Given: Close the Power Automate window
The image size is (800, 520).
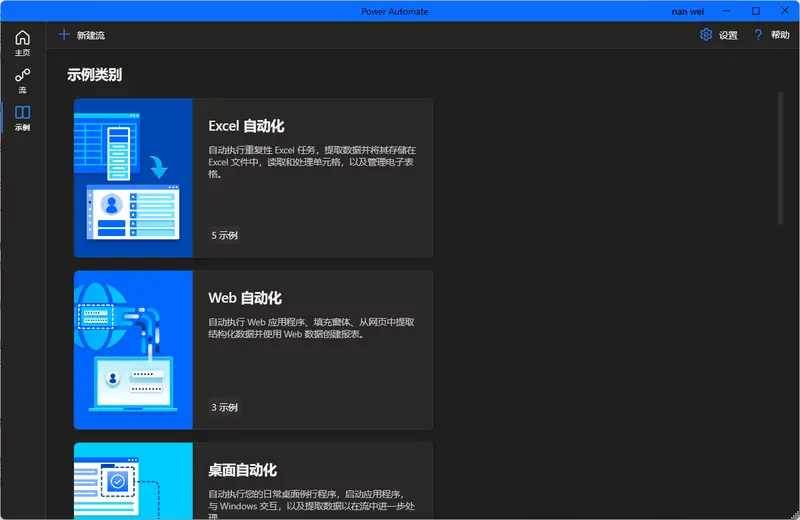Looking at the screenshot, I should [x=785, y=11].
